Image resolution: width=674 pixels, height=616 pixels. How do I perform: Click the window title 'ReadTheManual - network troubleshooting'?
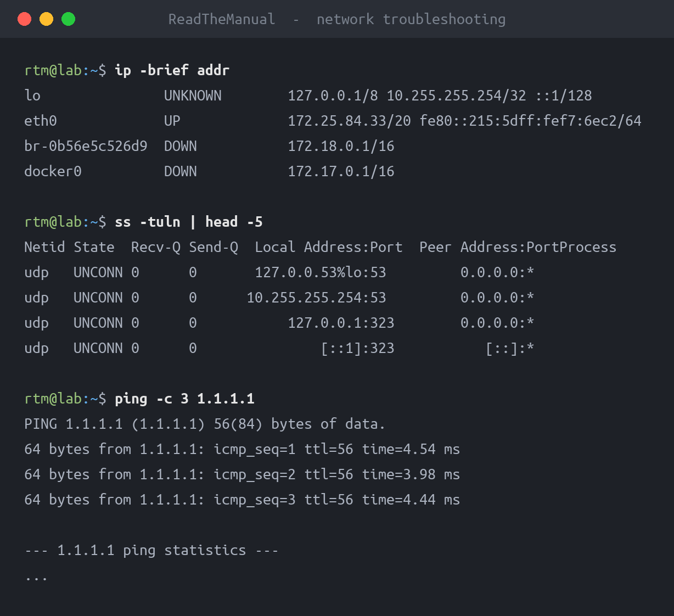click(x=337, y=19)
